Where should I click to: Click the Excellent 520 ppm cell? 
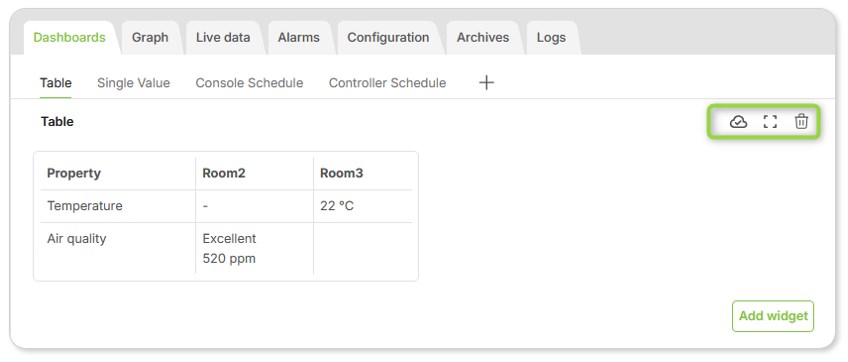pos(254,249)
